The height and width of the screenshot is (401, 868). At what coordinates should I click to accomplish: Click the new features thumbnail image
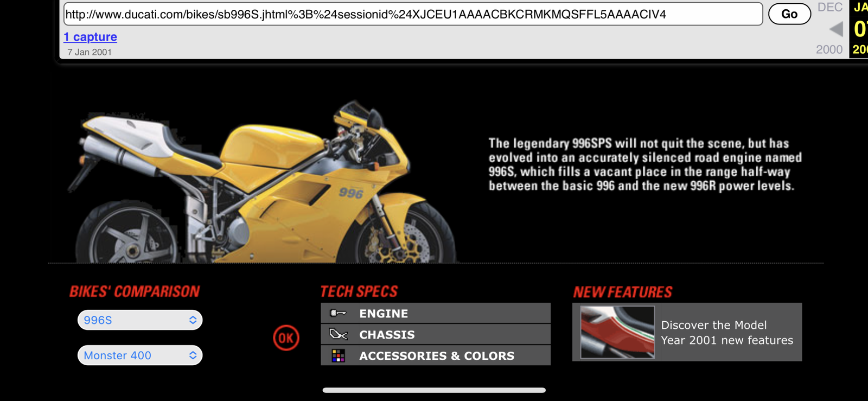617,332
